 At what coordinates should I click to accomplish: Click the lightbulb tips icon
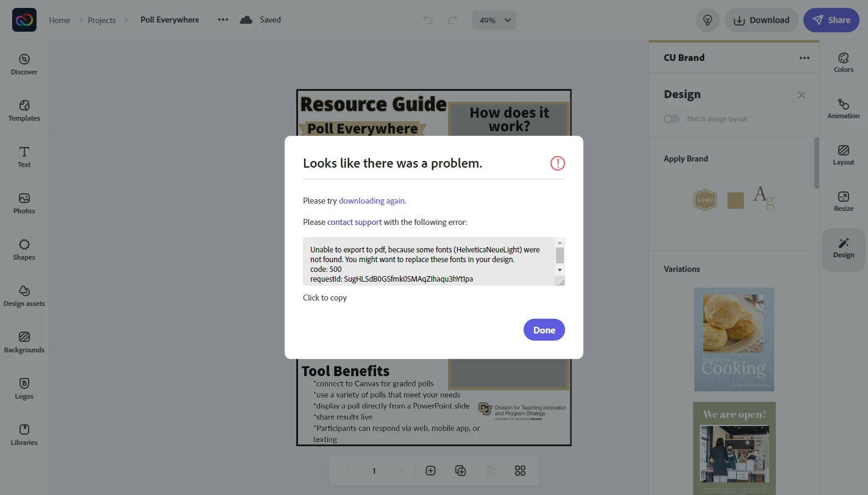pos(708,20)
